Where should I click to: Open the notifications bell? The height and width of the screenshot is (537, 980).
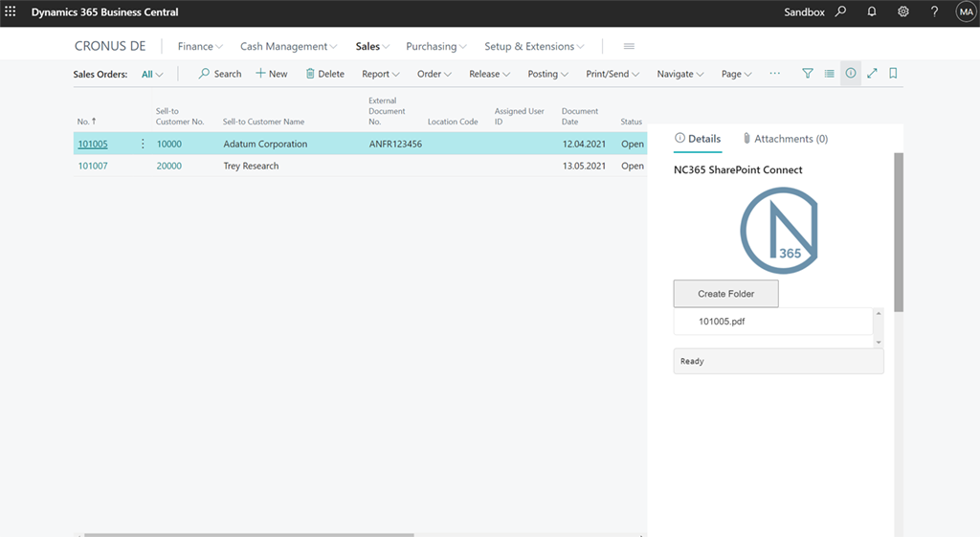click(872, 11)
